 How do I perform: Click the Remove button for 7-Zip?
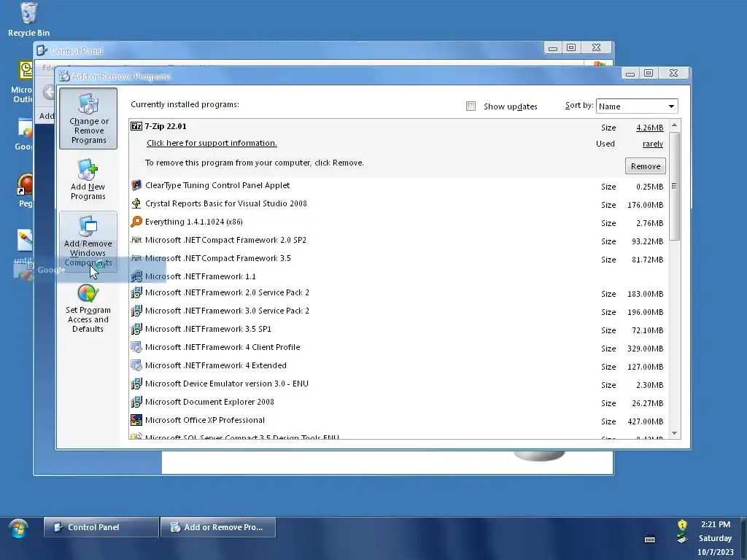pyautogui.click(x=645, y=166)
